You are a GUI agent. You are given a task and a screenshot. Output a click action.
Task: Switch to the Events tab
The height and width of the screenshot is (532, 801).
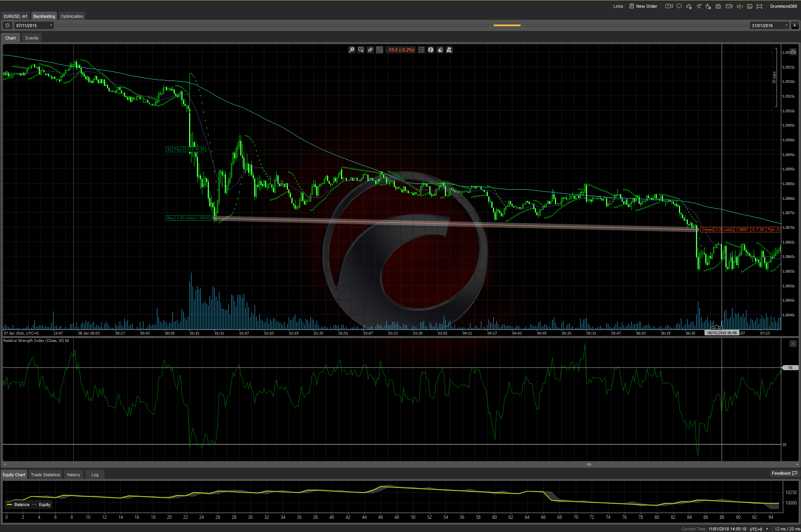(32, 38)
